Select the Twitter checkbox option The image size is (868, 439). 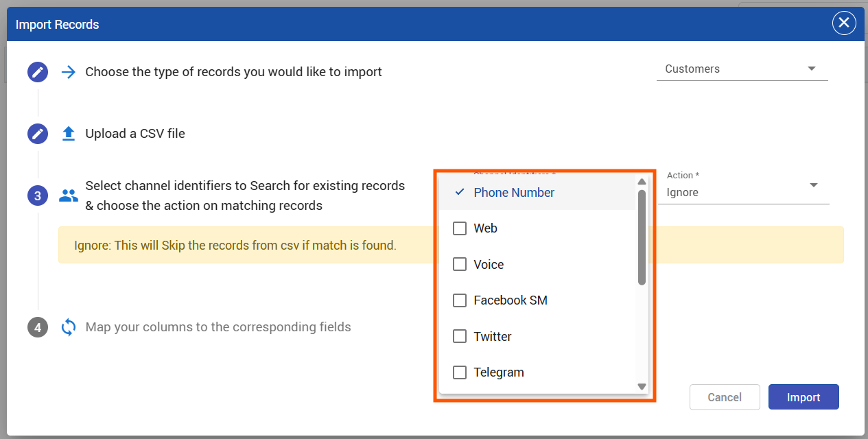point(460,337)
